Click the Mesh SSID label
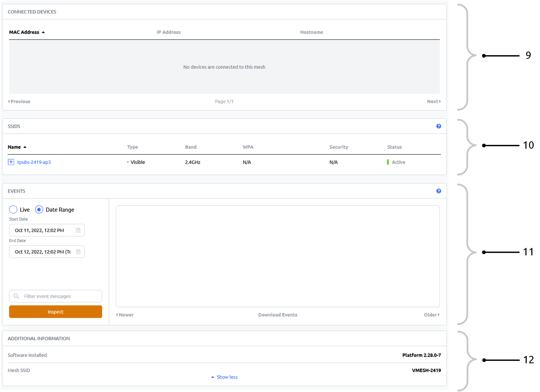This screenshot has height=392, width=540. point(19,370)
